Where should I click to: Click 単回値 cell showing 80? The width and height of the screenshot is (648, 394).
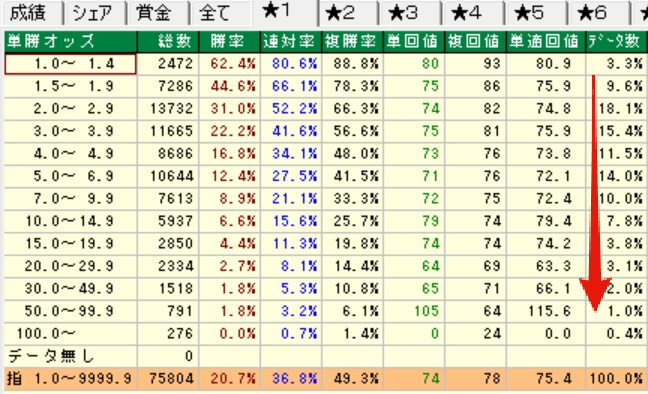pyautogui.click(x=414, y=64)
